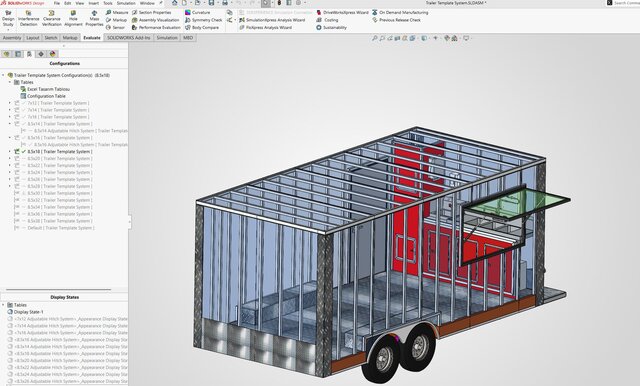Select Configuration Table item
Viewport: 640px width, 386px height.
pos(43,96)
